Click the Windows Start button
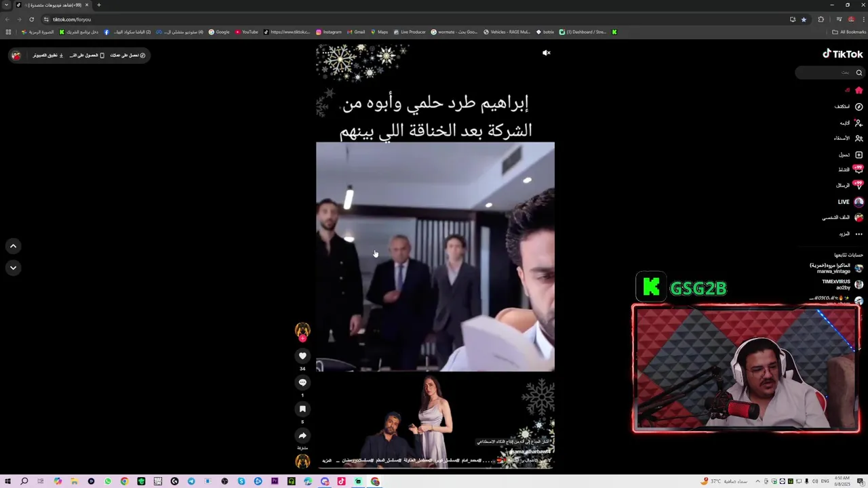The height and width of the screenshot is (488, 868). coord(7,481)
